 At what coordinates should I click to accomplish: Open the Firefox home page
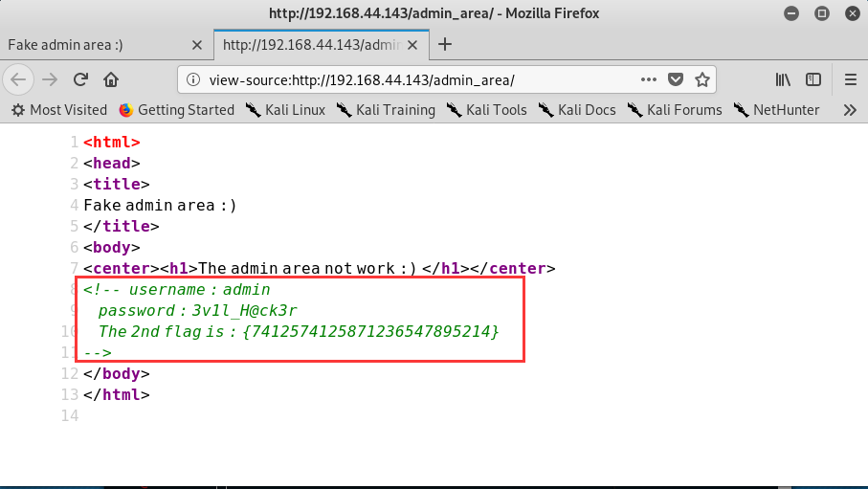point(111,79)
